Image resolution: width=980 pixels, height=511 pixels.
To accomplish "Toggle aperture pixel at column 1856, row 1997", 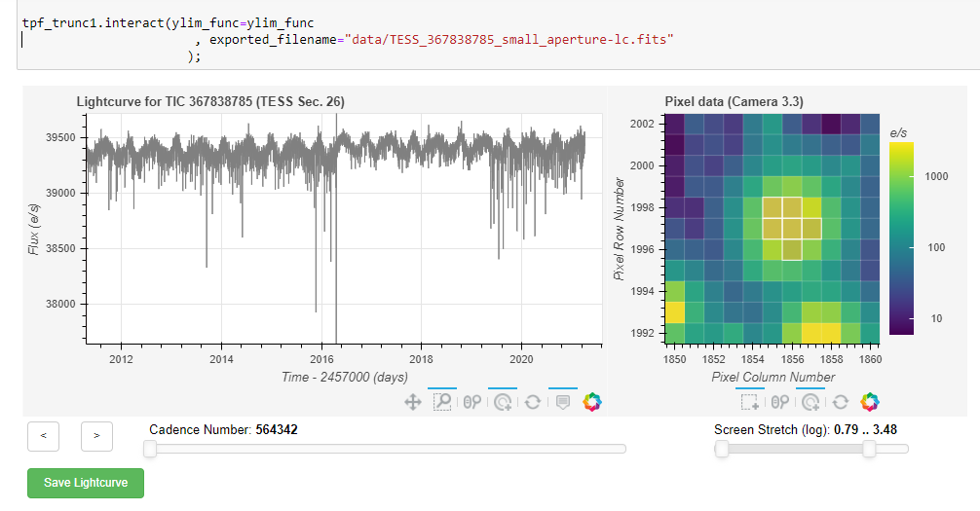I will 792,228.
